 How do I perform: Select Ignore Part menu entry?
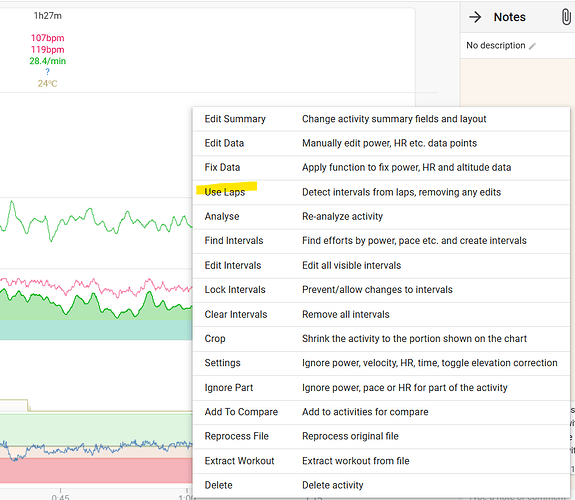pyautogui.click(x=381, y=388)
